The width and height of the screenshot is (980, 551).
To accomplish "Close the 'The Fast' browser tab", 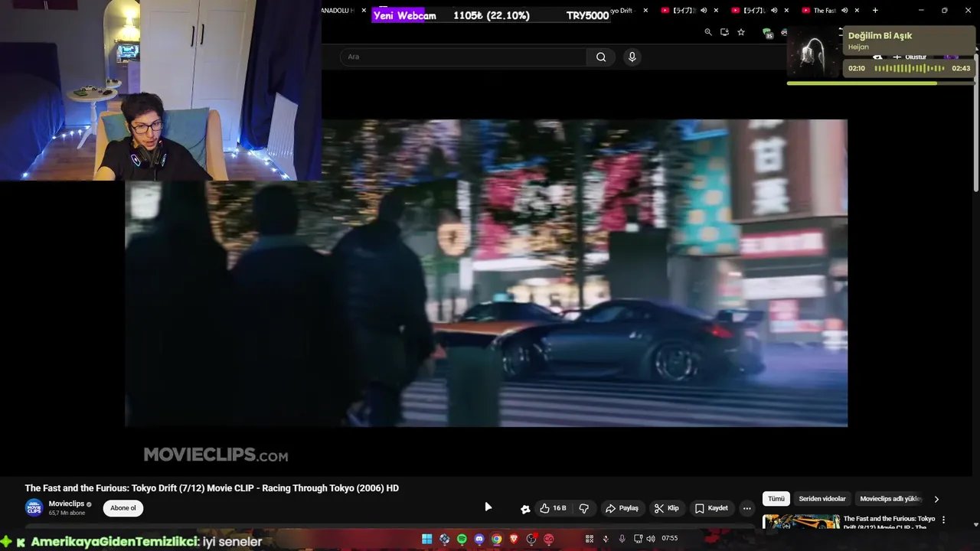I will [857, 11].
